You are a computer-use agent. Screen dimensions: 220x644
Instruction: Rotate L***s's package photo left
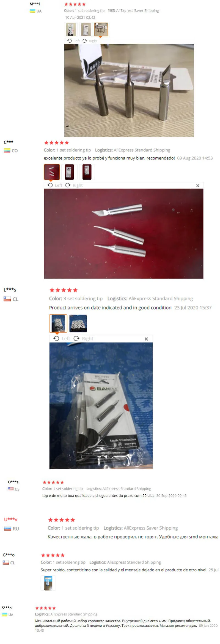pyautogui.click(x=62, y=338)
